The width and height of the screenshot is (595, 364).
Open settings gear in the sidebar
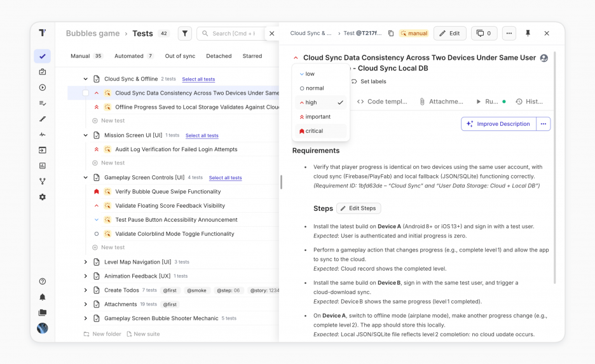click(x=43, y=197)
